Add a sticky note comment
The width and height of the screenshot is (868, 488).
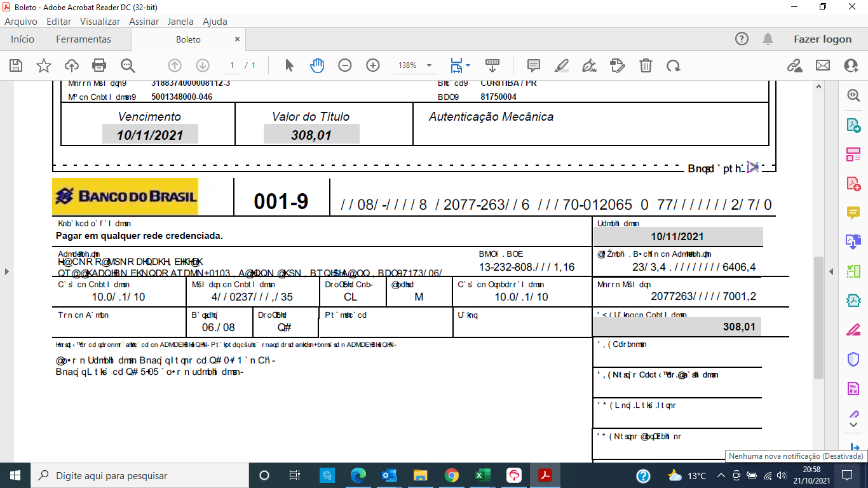pos(534,65)
